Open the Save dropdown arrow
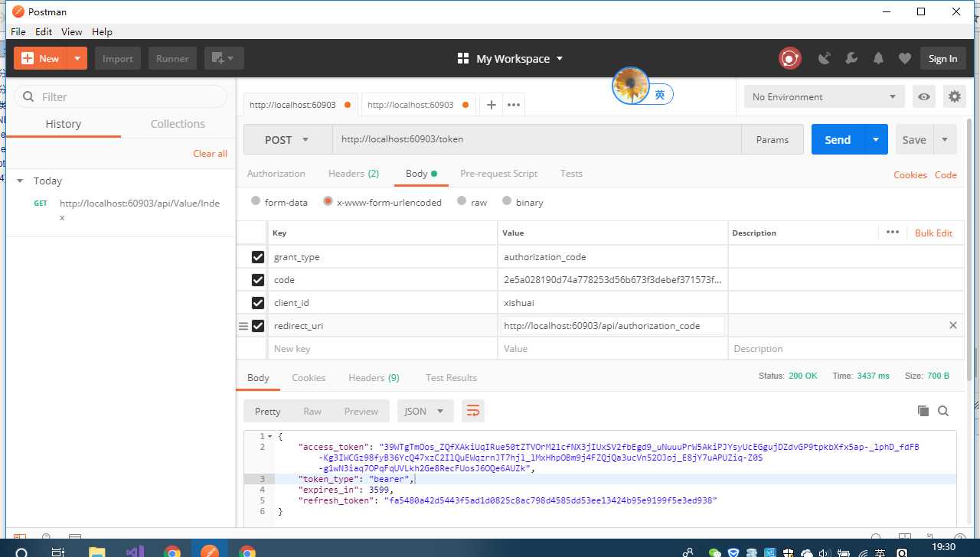The width and height of the screenshot is (980, 557). point(945,139)
